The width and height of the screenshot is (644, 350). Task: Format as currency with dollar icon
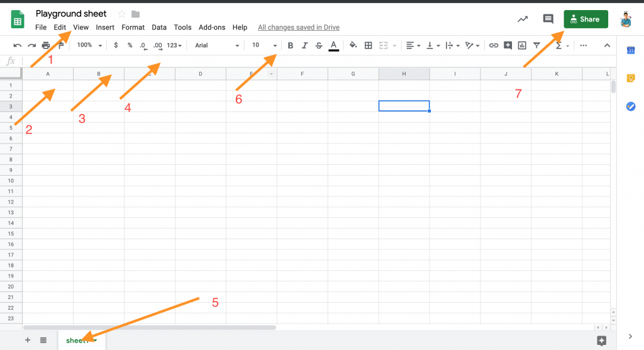coord(116,45)
